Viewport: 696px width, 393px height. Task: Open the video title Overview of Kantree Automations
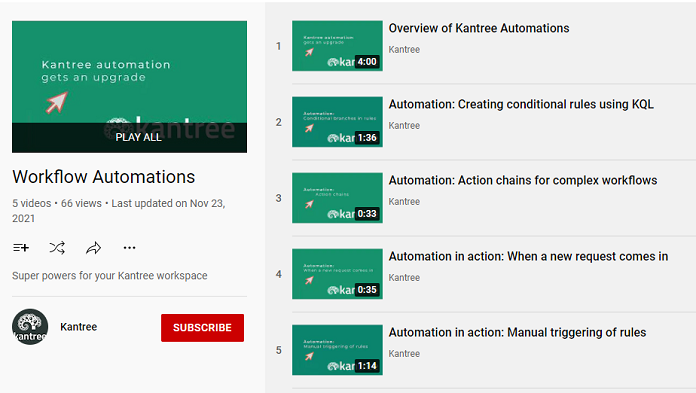pyautogui.click(x=479, y=28)
